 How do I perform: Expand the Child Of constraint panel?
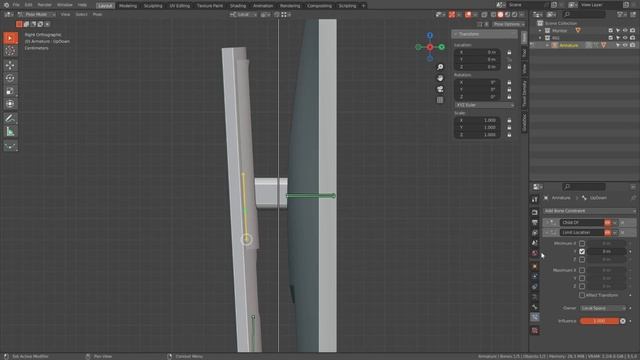coord(546,222)
